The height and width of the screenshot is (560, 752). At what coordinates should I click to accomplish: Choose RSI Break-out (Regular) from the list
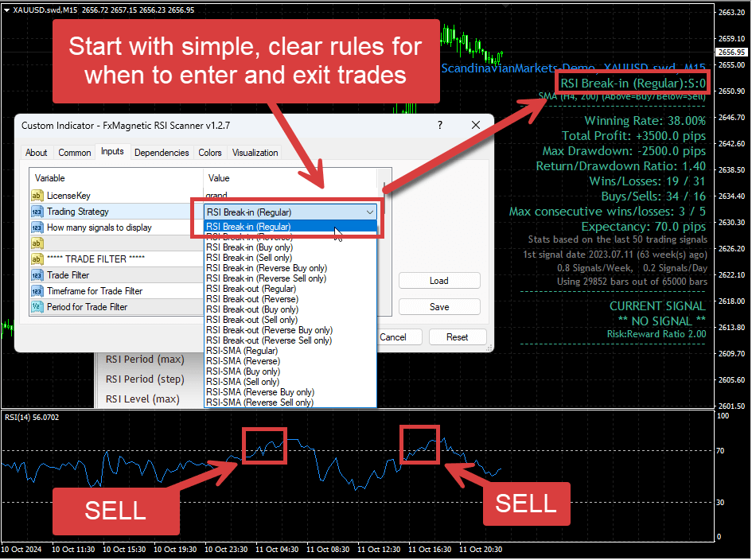(x=251, y=289)
